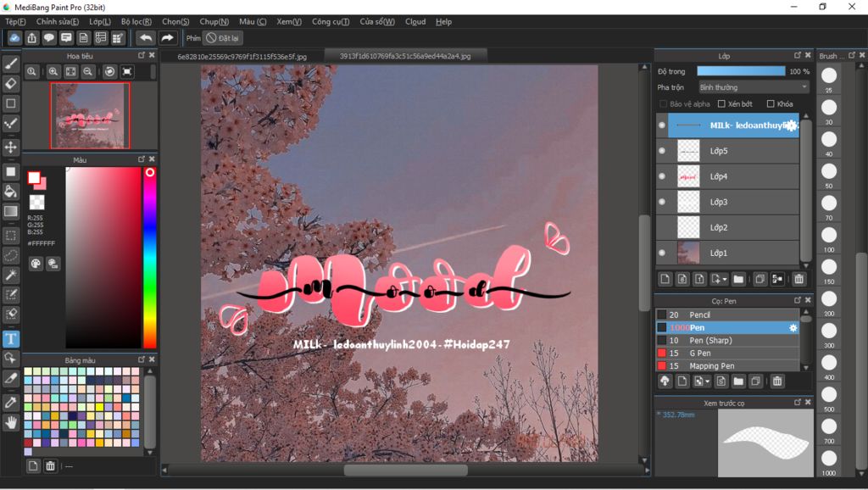Select the Gradient tool
Viewport: 868px width, 490px height.
(x=10, y=211)
